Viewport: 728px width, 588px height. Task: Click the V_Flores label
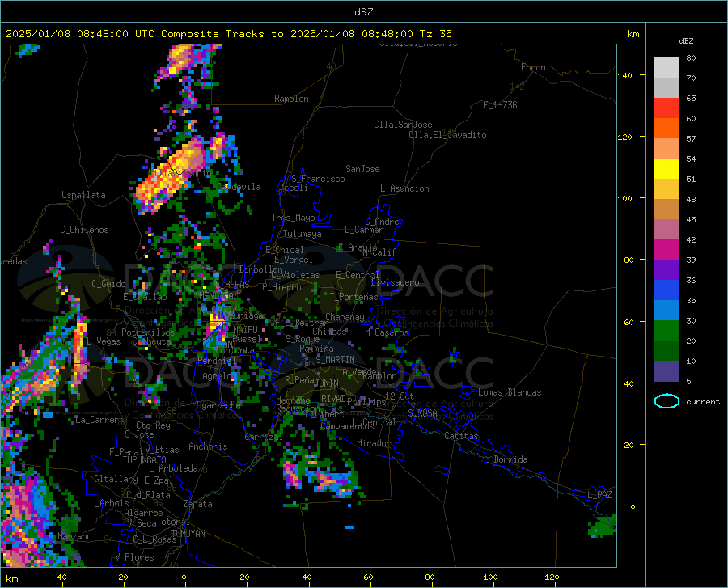point(134,557)
